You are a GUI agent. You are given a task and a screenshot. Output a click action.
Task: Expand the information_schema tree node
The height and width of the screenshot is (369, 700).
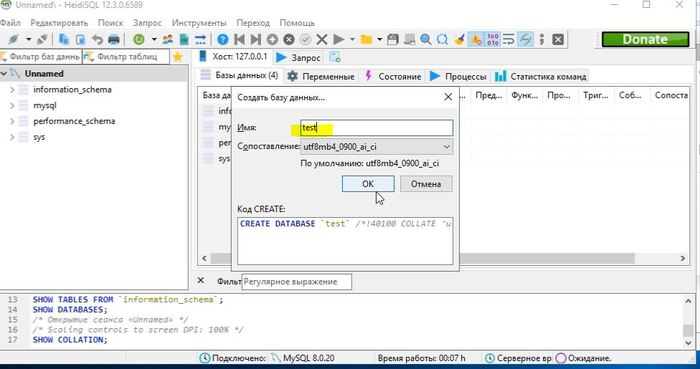pos(12,90)
